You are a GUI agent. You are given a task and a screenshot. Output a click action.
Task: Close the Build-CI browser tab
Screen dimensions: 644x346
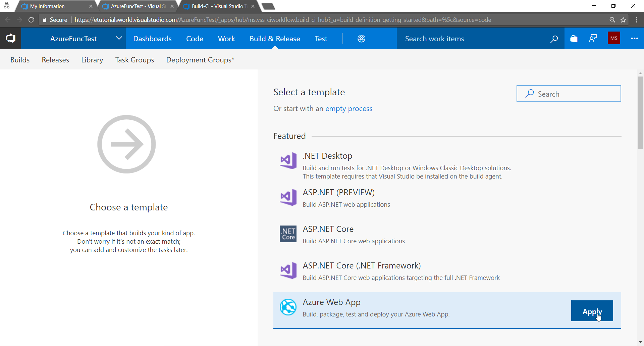253,6
